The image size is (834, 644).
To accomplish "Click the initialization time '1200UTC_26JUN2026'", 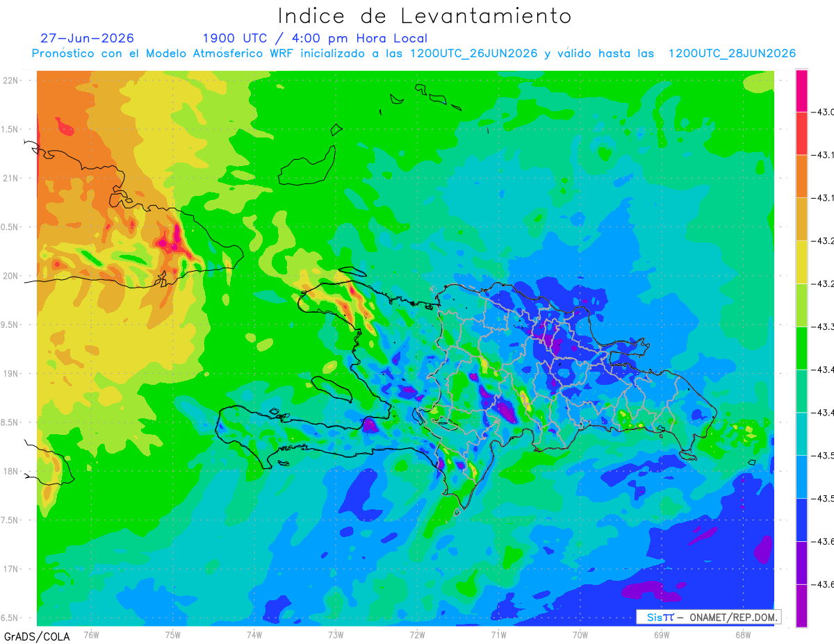I will click(473, 53).
